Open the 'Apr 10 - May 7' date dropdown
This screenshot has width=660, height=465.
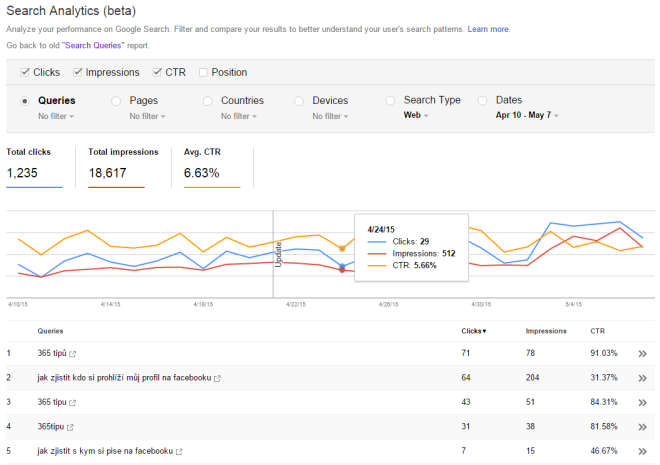coord(527,115)
